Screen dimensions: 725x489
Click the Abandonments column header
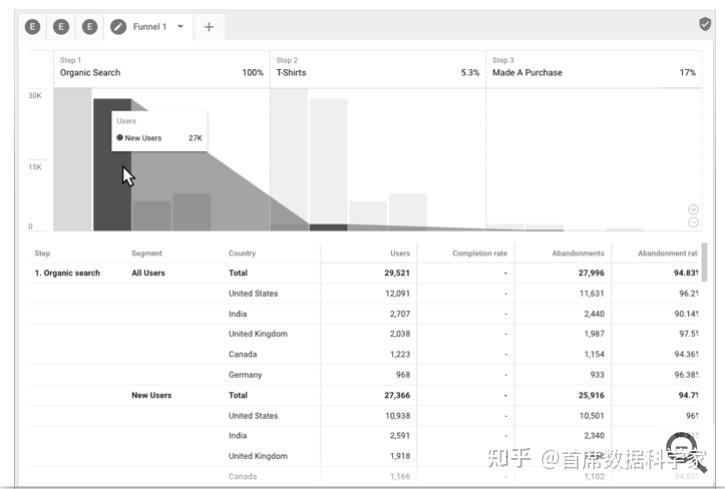tap(578, 253)
